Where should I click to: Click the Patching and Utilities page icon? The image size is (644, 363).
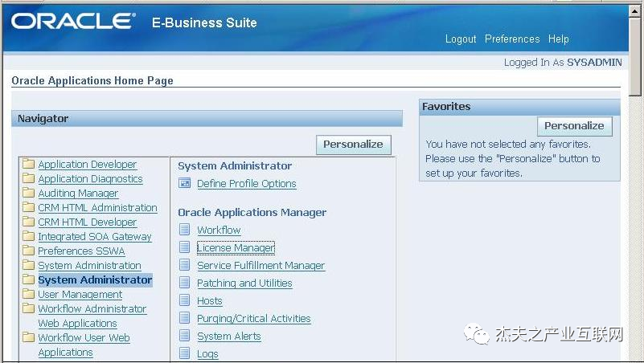185,282
